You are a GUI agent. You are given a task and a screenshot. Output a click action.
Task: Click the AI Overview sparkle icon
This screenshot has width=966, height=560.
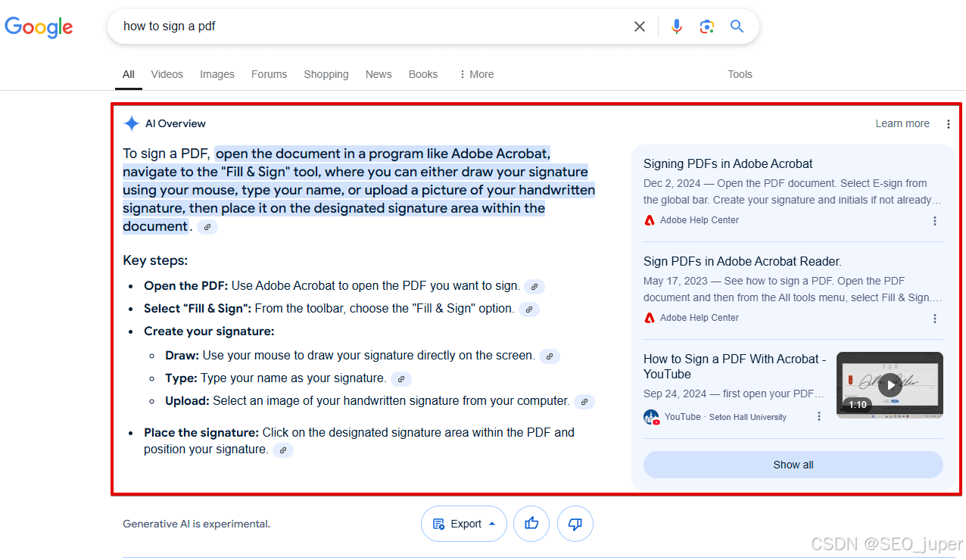pyautogui.click(x=132, y=123)
